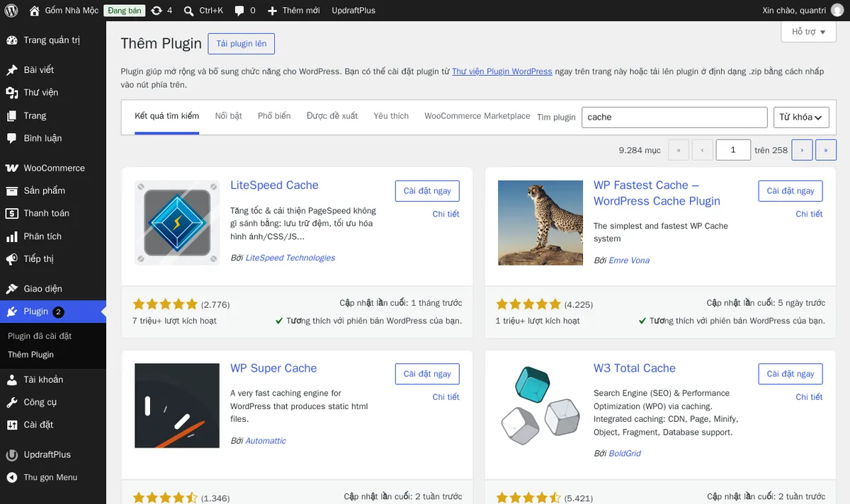Viewport: 850px width, 504px height.
Task: Open the home icon for Gốm Nhà Mộc
Action: coord(35,11)
